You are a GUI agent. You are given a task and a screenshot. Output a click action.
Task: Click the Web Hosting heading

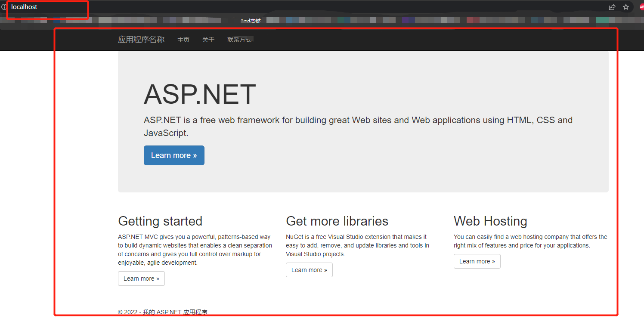click(x=490, y=221)
